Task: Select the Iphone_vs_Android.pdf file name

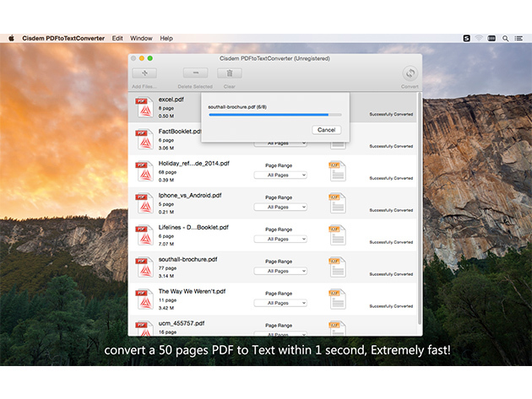Action: tap(190, 195)
